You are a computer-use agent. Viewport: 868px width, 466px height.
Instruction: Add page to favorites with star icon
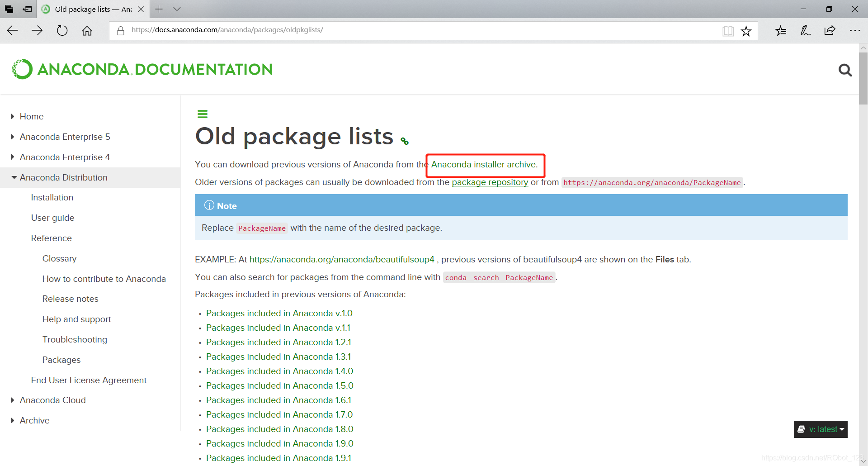[x=746, y=31]
